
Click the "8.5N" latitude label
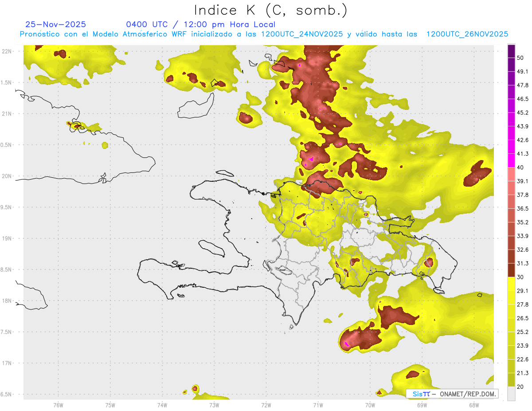pyautogui.click(x=6, y=270)
